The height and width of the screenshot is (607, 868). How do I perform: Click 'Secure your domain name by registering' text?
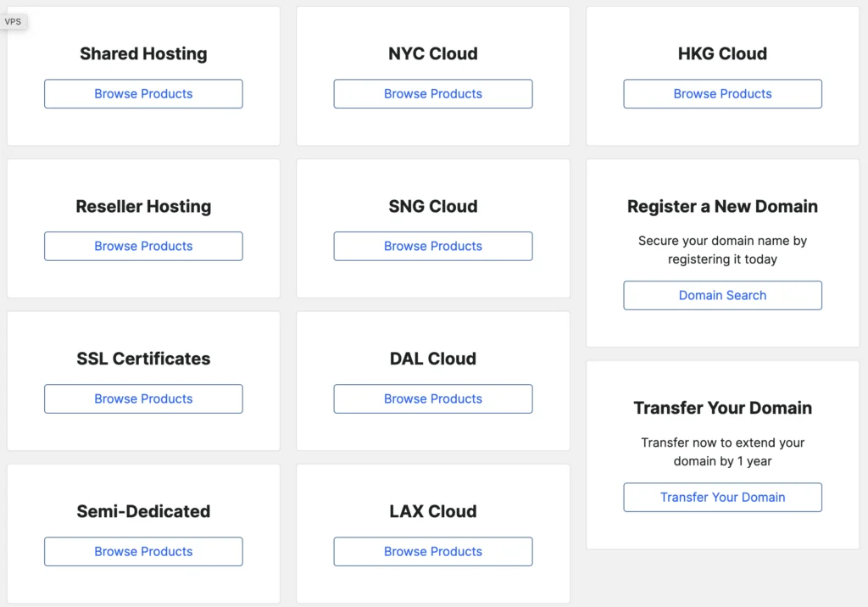point(722,250)
